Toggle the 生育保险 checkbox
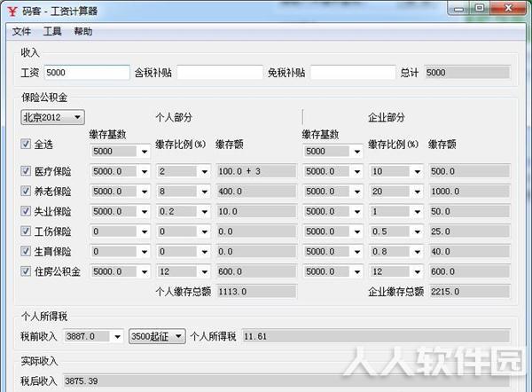The image size is (532, 392). click(x=26, y=251)
